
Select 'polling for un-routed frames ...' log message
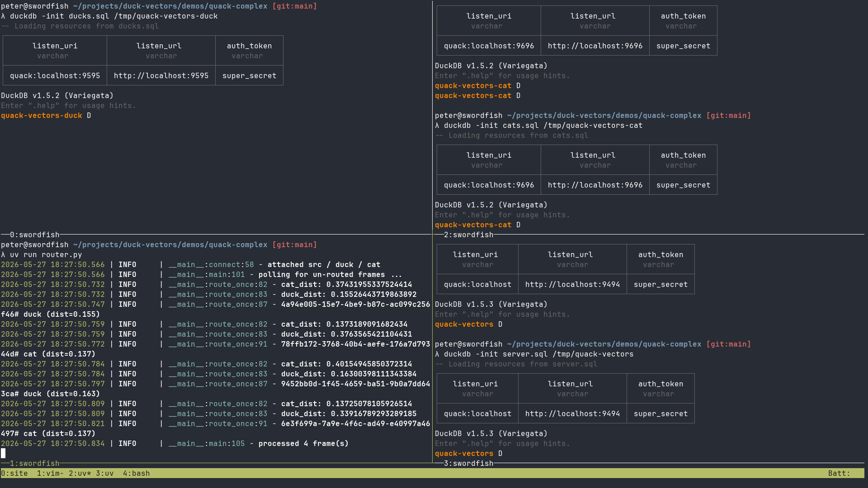pyautogui.click(x=330, y=274)
